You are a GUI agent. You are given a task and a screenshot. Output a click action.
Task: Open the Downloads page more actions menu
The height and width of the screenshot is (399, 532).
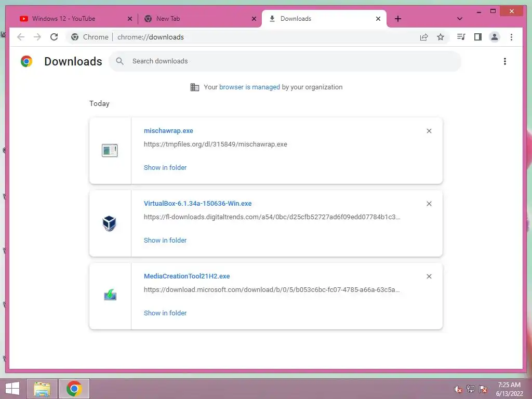tap(505, 61)
